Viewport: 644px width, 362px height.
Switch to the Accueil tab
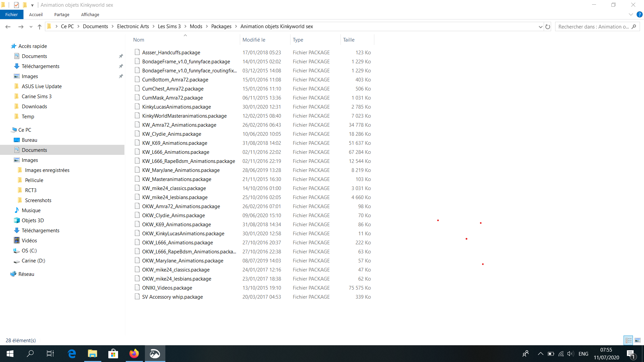coord(36,14)
